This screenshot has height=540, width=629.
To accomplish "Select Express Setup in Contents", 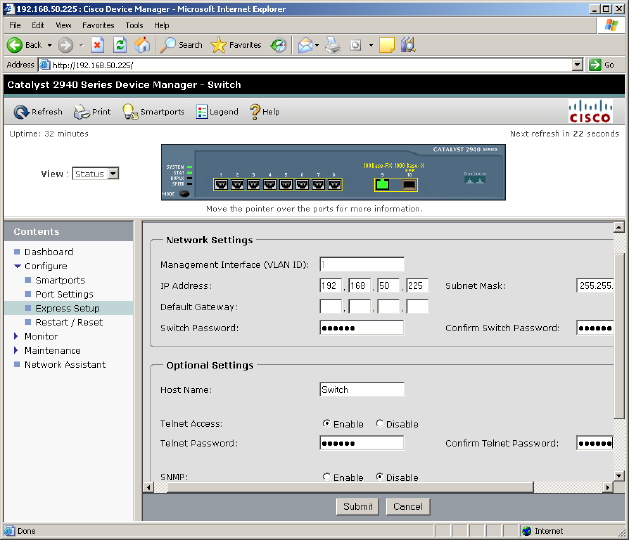I will [67, 309].
